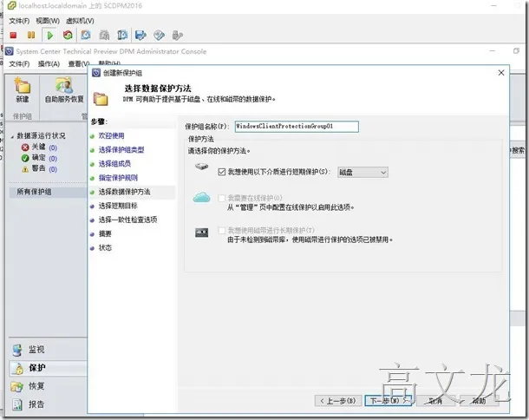The height and width of the screenshot is (420, 529).
Task: Go to the 欢迎使用 wizard step
Action: (x=111, y=135)
